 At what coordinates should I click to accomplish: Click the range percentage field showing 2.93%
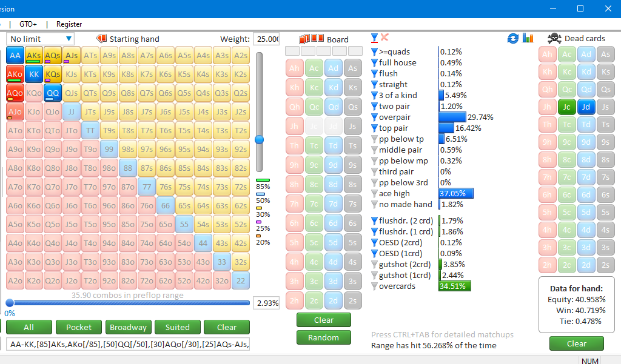pyautogui.click(x=266, y=303)
